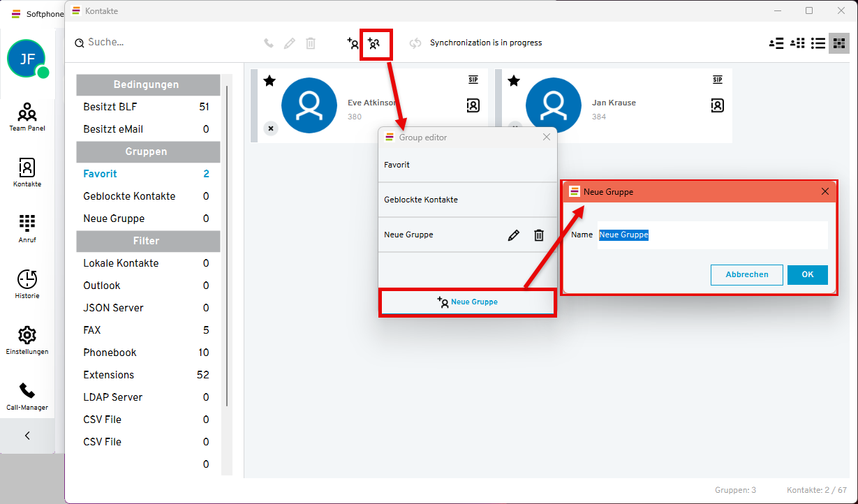The image size is (858, 504).
Task: Select the Favorit group filter
Action: [x=100, y=174]
